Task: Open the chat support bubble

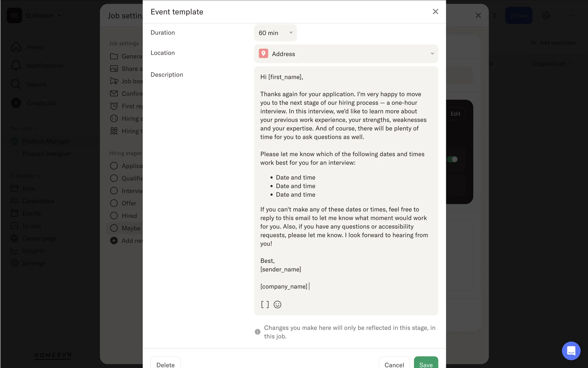Action: click(571, 351)
